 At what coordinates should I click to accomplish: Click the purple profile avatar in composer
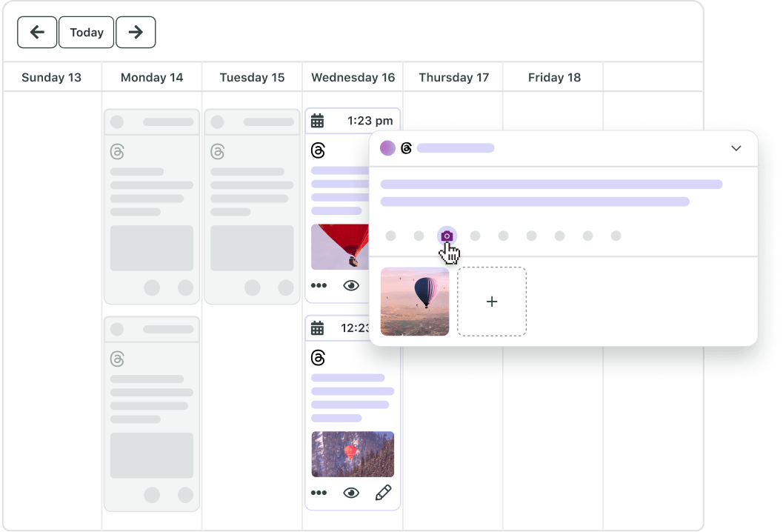pos(387,148)
